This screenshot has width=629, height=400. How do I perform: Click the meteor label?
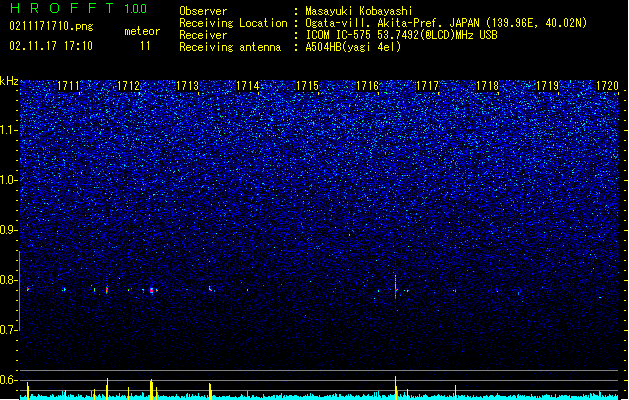tap(142, 31)
